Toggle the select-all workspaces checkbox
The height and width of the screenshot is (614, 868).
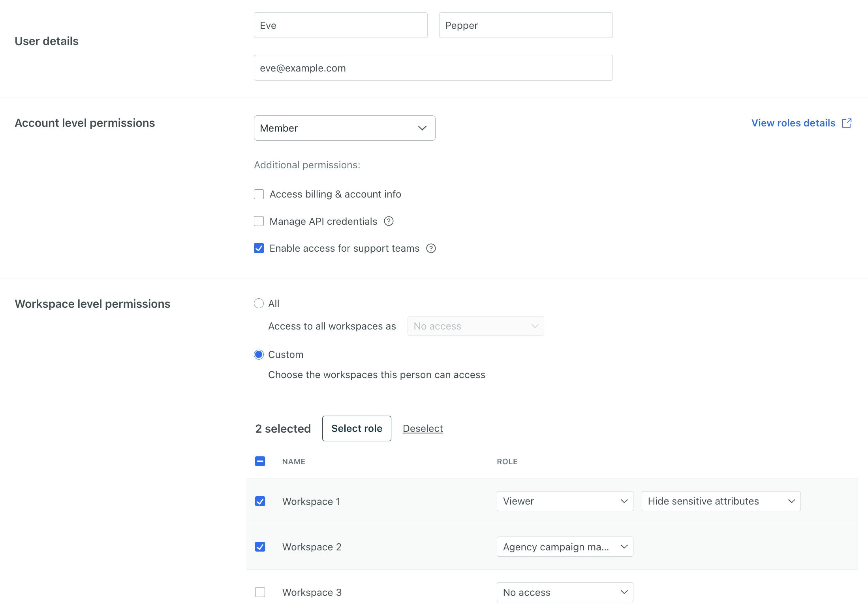tap(260, 461)
